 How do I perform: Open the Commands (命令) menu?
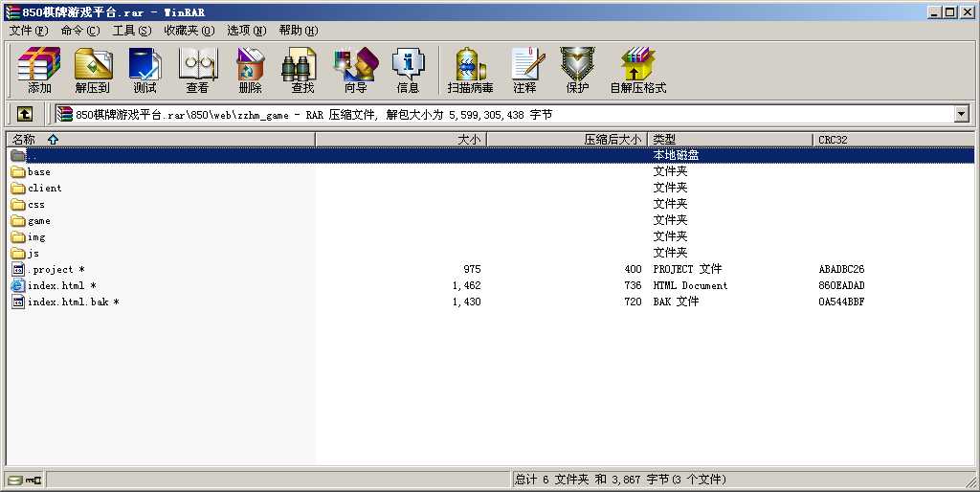pyautogui.click(x=80, y=30)
